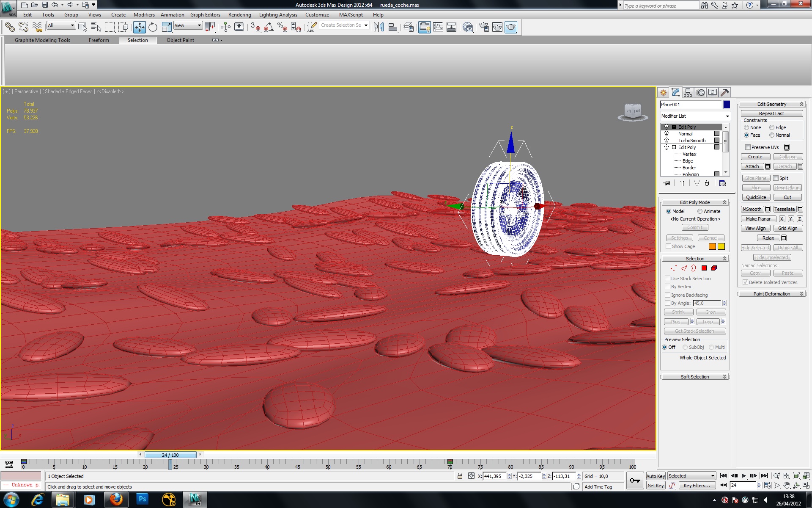
Task: Click the Mirror tool icon
Action: [379, 27]
